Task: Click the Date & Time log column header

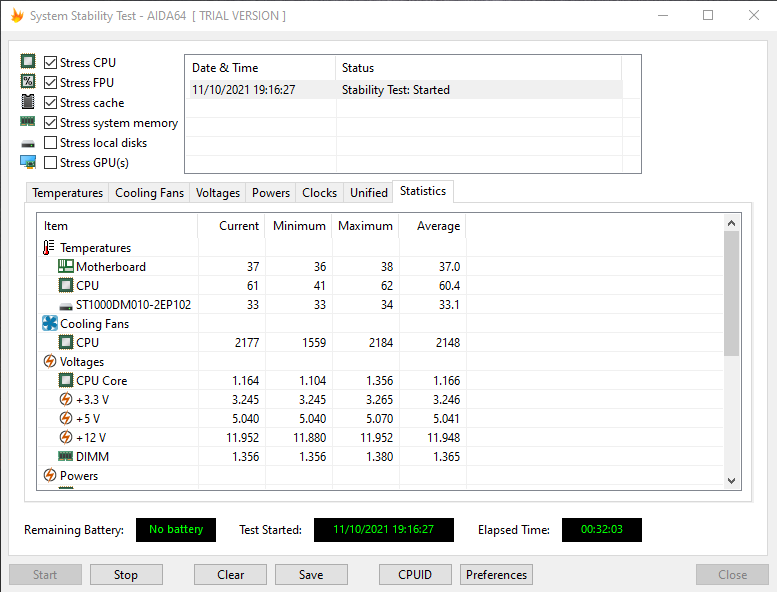Action: 261,68
